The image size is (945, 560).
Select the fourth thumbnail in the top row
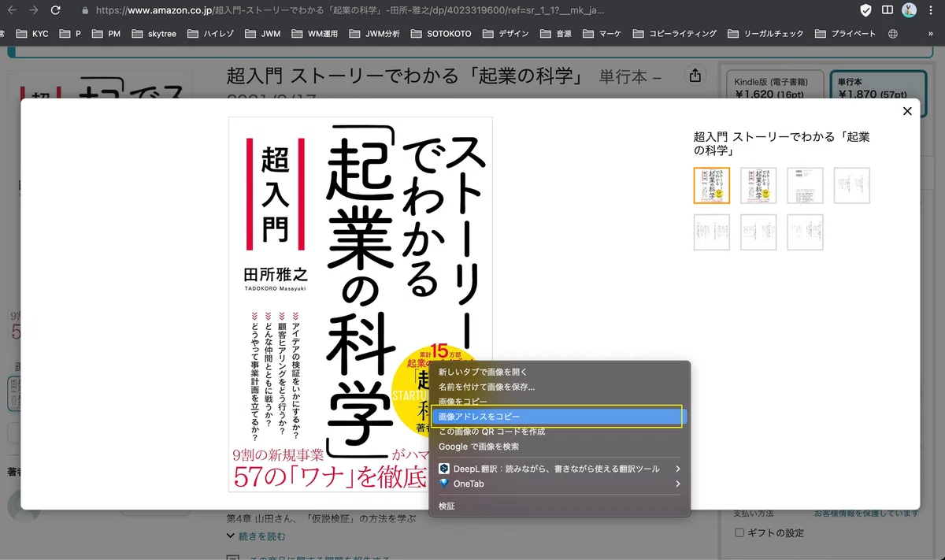click(x=851, y=185)
